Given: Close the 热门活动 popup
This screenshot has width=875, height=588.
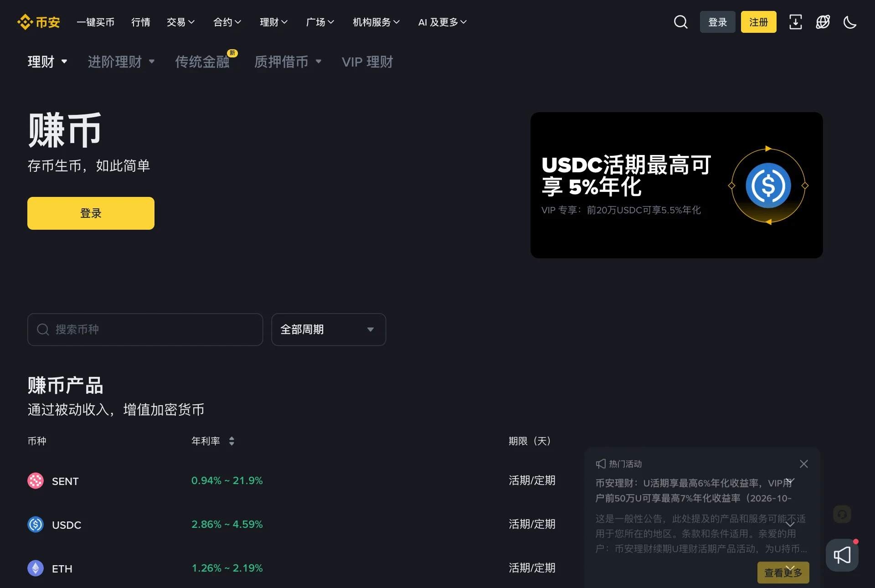Looking at the screenshot, I should tap(804, 464).
